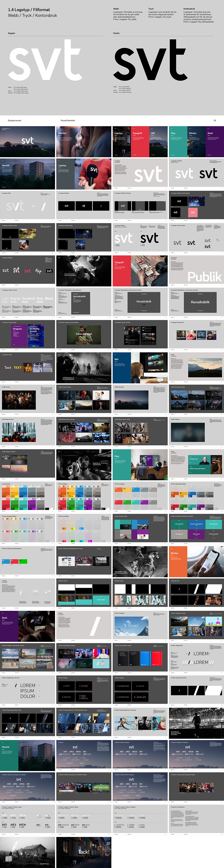Open the Rörelse intro thumbnail with hand gestures
The image size is (224, 868).
pos(28,594)
